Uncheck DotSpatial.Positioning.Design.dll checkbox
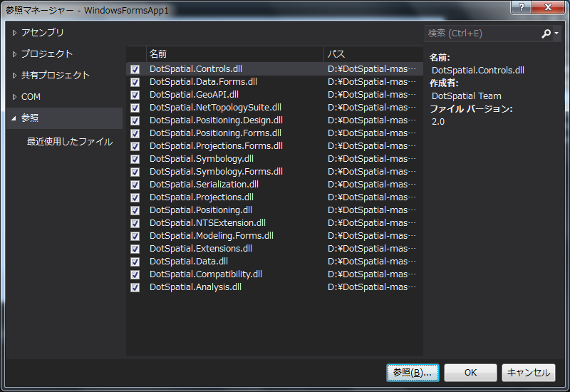570x392 pixels. [x=135, y=120]
